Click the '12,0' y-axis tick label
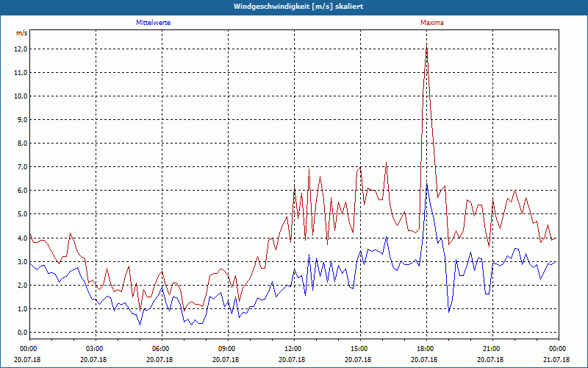588x368 pixels. pos(21,49)
